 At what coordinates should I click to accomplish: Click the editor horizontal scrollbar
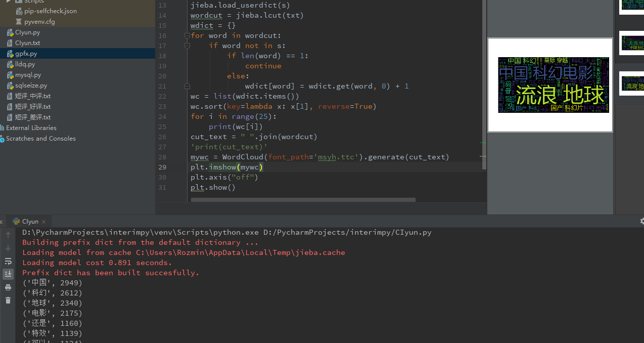tap(303, 200)
